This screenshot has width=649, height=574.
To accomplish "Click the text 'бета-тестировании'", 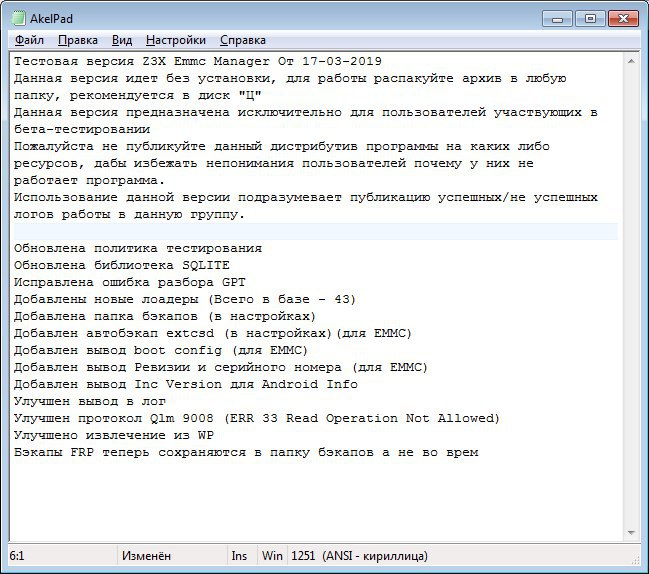I will (x=82, y=129).
